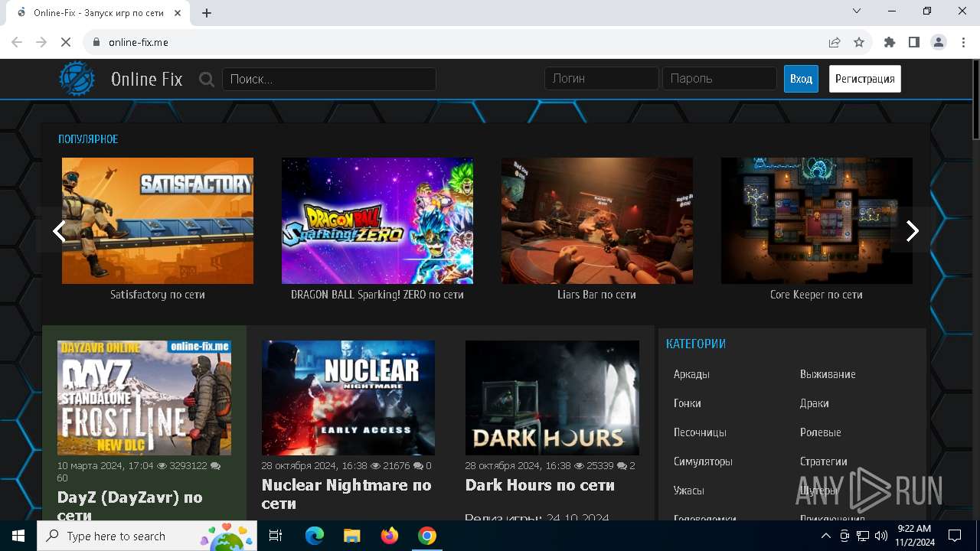Focus the Пароль input field
Screen dimensions: 980x551
click(720, 78)
